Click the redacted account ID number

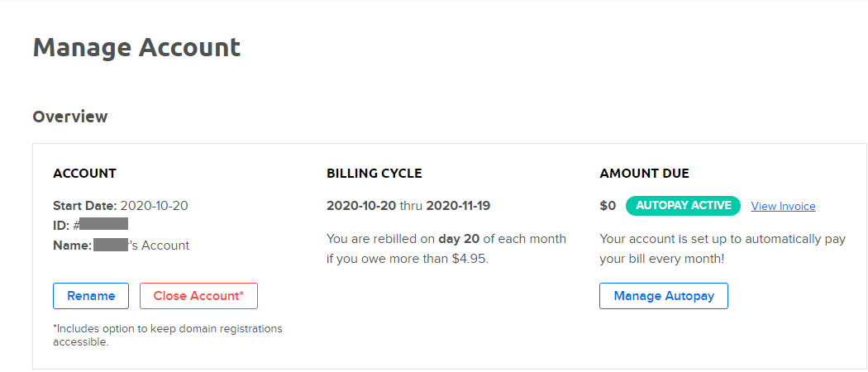click(103, 225)
